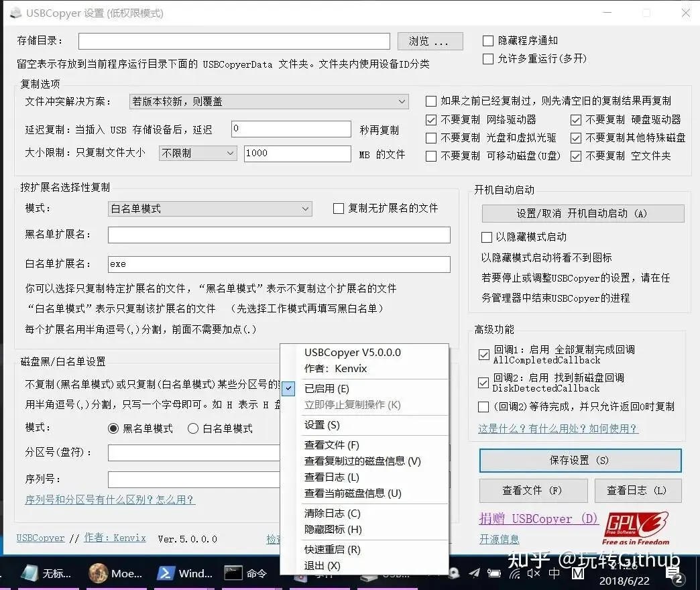This screenshot has height=590, width=700.
Task: Check 不要复制 光盘和虚拟光驱
Action: click(x=431, y=138)
